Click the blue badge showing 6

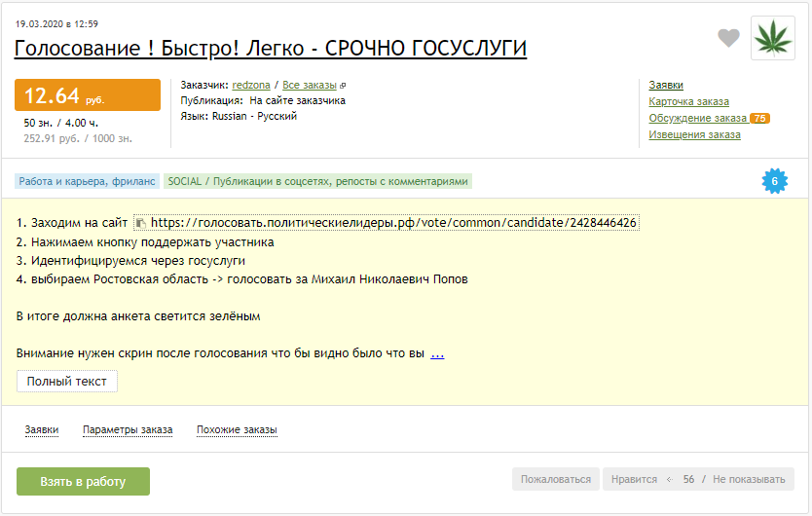[775, 181]
